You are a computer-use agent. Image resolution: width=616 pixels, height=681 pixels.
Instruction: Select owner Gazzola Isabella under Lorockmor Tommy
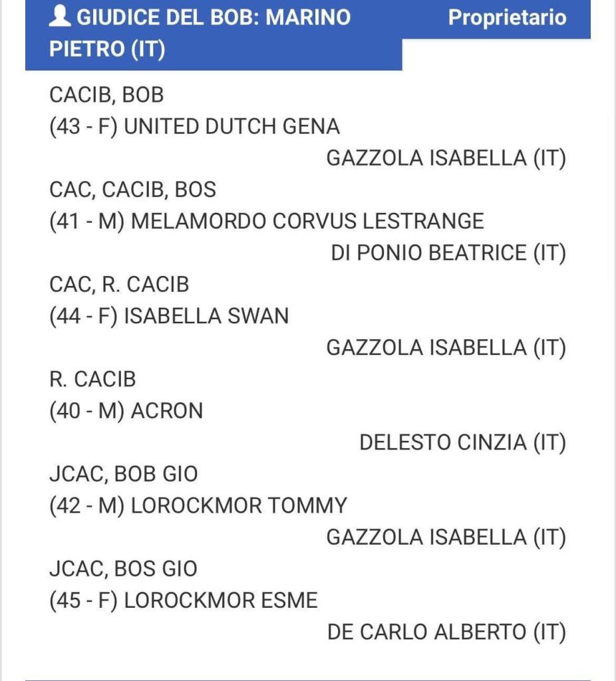(x=446, y=537)
